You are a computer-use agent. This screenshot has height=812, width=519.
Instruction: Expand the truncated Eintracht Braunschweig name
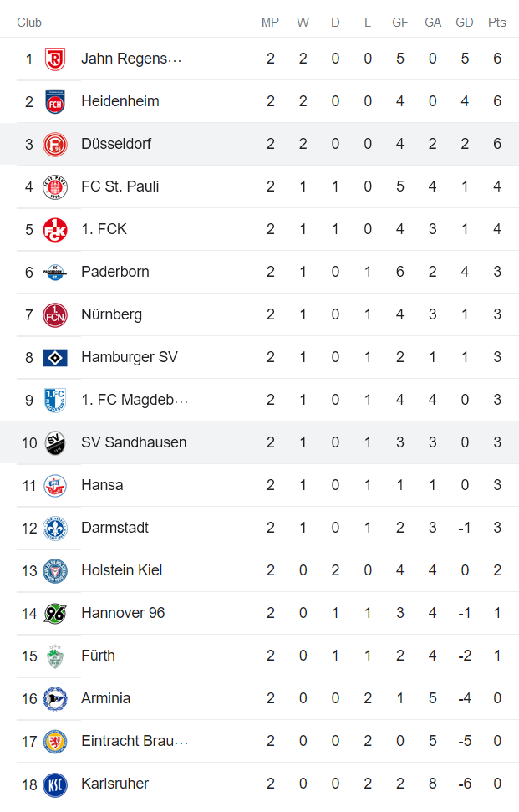(139, 740)
